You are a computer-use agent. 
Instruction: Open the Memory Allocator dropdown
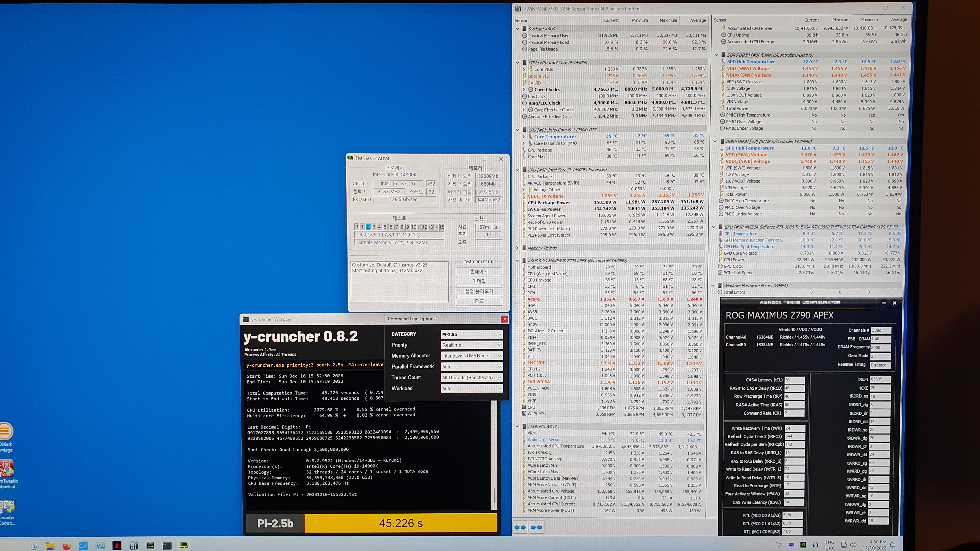[x=472, y=356]
